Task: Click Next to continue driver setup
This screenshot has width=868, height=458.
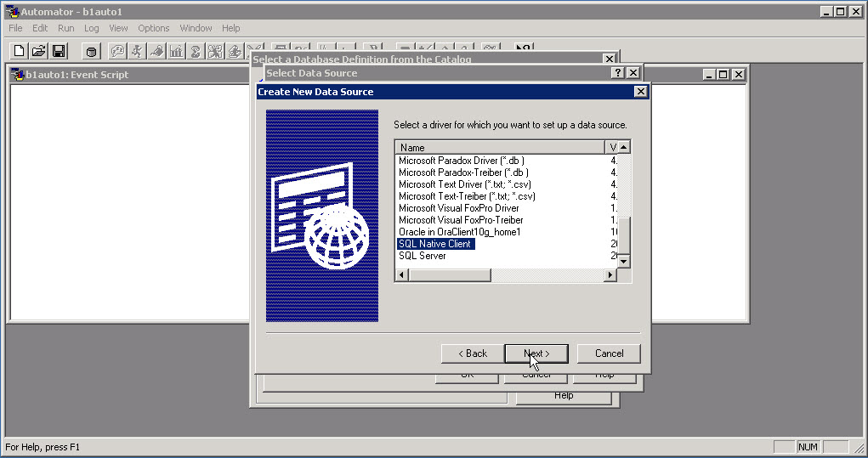Action: pos(536,353)
